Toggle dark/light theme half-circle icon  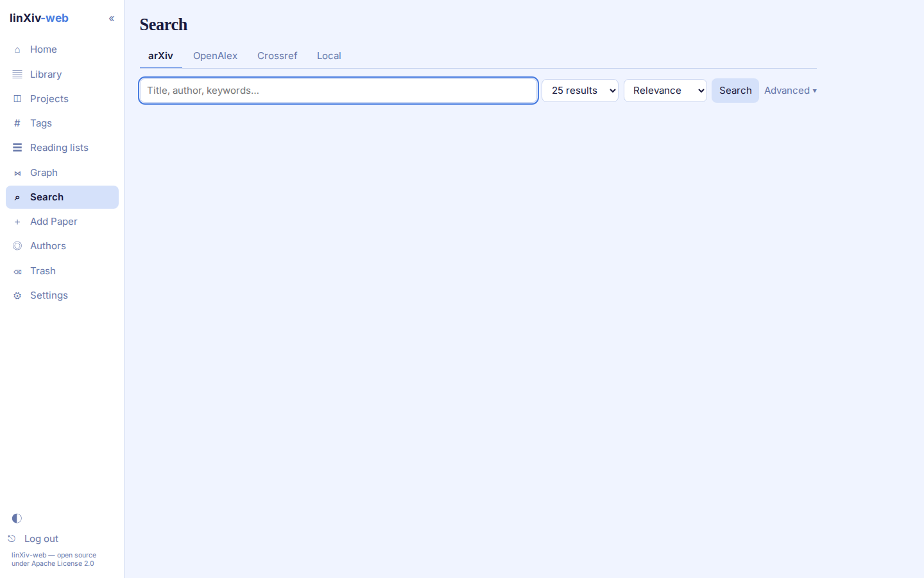tap(17, 518)
